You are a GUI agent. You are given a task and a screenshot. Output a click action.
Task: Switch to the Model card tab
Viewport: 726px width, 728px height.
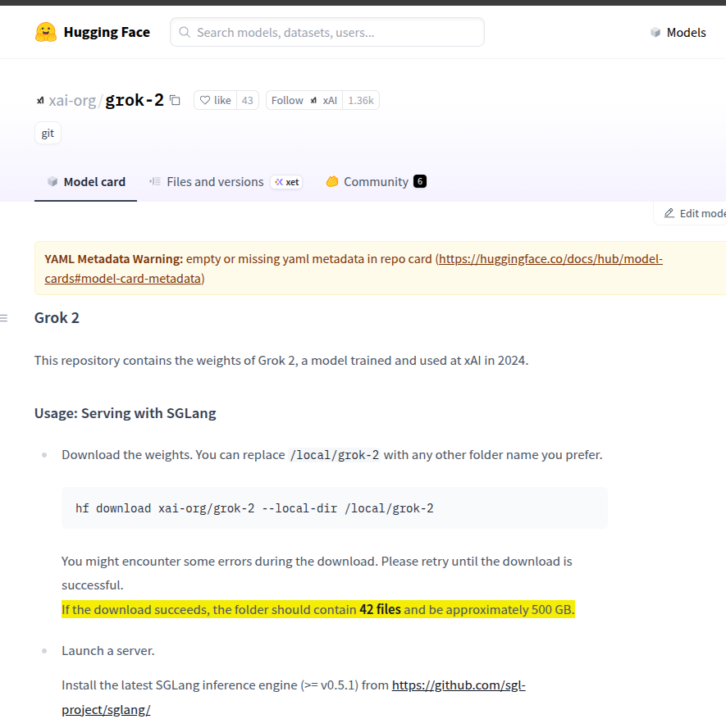(85, 182)
